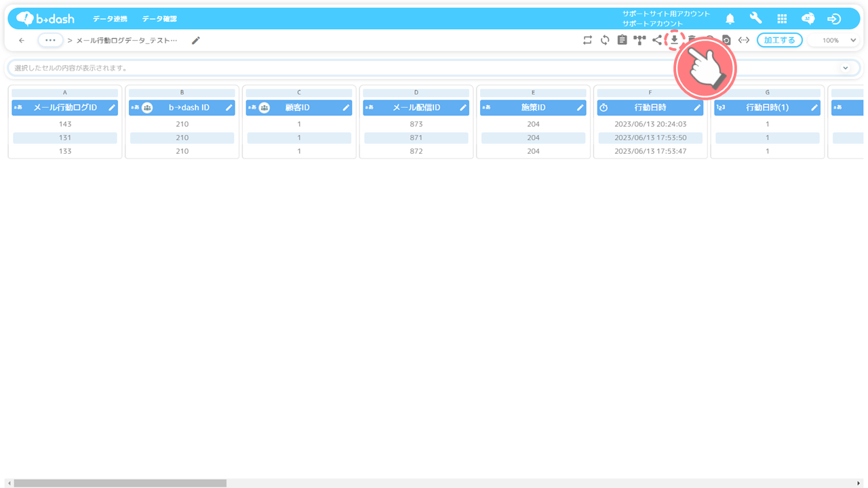This screenshot has height=488, width=868.
Task: Click the text type icon on メール配信ID
Action: pyautogui.click(x=370, y=108)
